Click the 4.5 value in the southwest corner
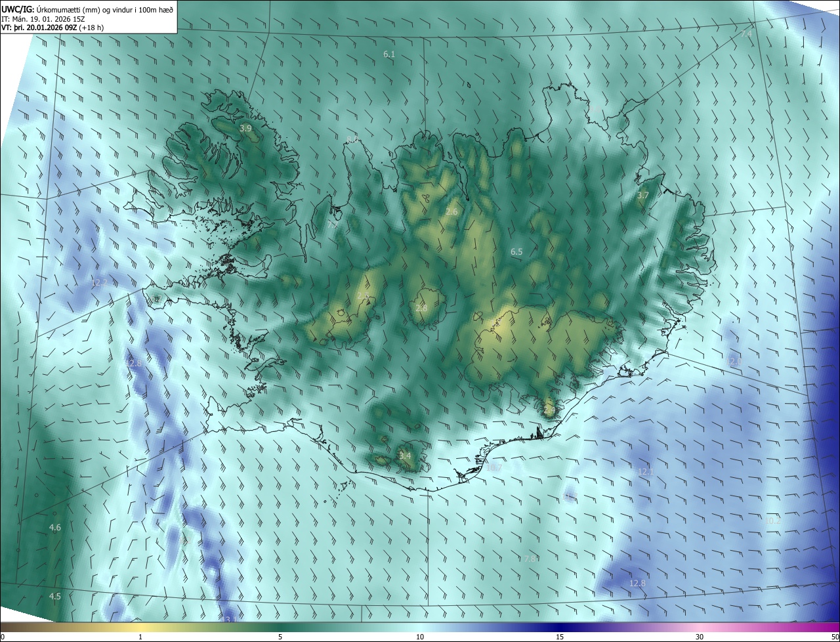840x642 pixels. pos(55,596)
